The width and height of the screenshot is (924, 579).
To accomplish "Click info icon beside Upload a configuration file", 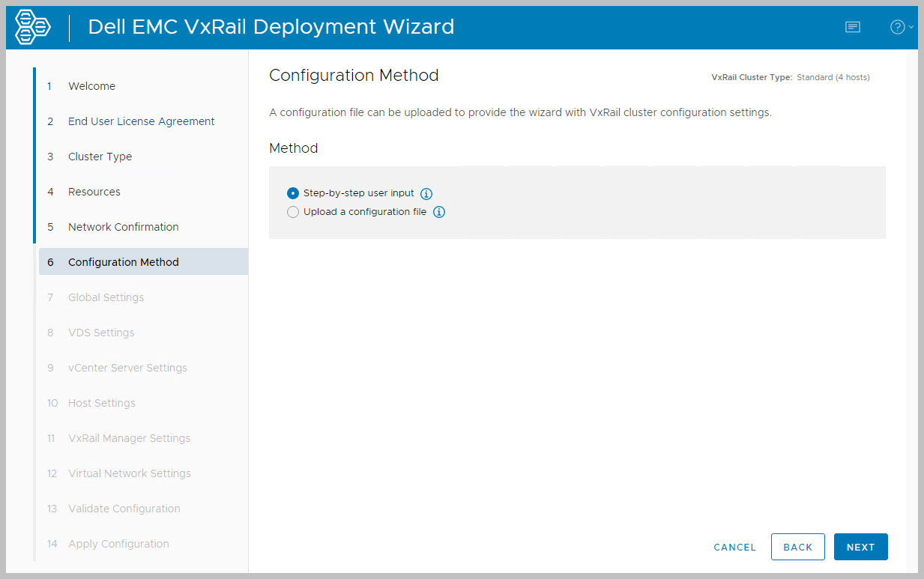I will [439, 212].
